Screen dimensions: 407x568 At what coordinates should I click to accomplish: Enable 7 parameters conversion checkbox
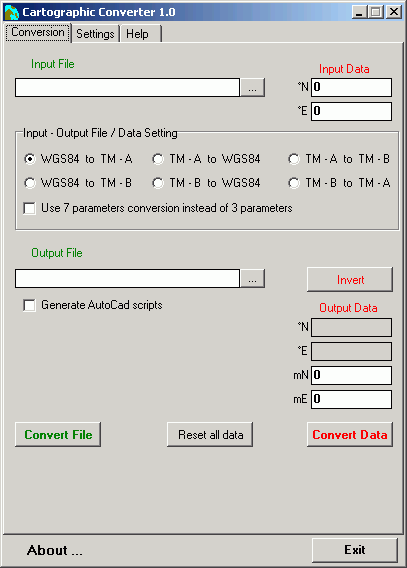click(x=29, y=208)
